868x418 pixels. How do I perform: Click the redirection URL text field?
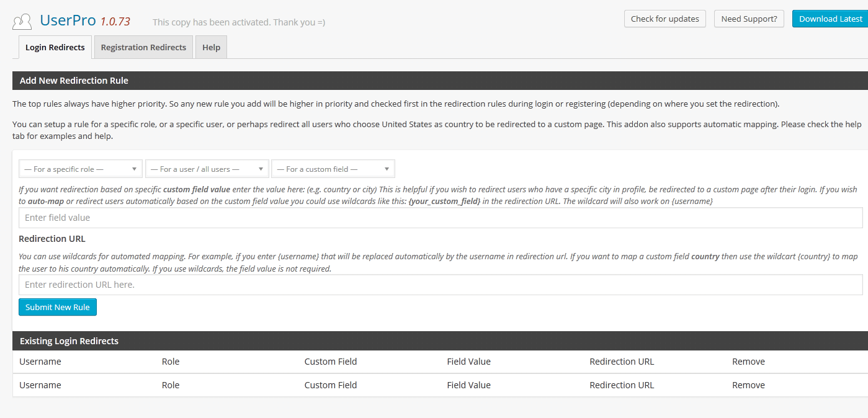[x=441, y=285]
